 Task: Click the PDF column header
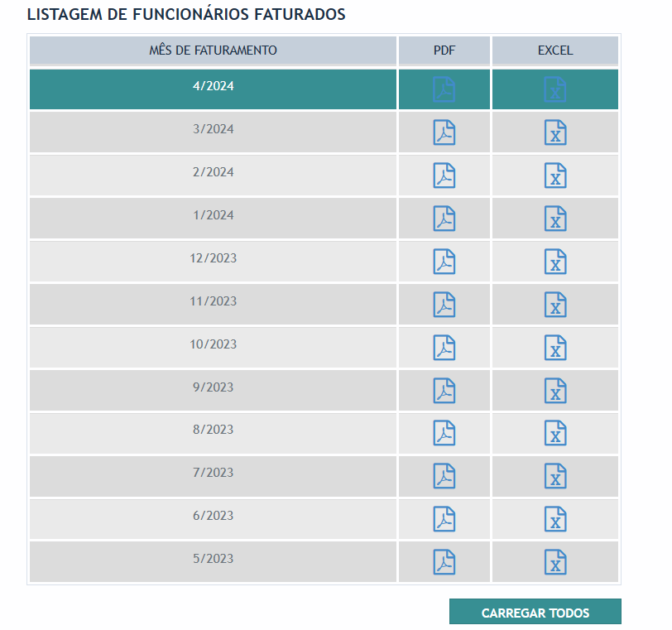pyautogui.click(x=444, y=50)
